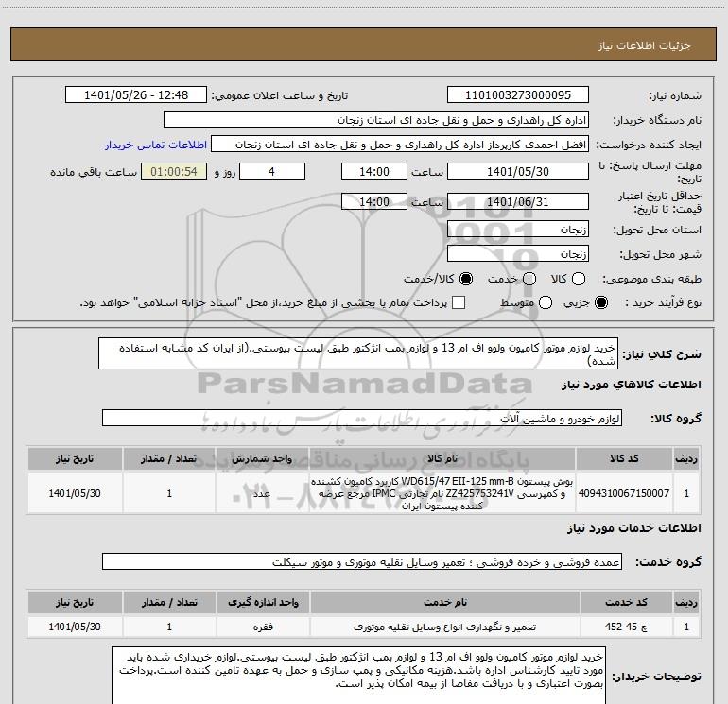Click the public announcement date field

tap(136, 95)
